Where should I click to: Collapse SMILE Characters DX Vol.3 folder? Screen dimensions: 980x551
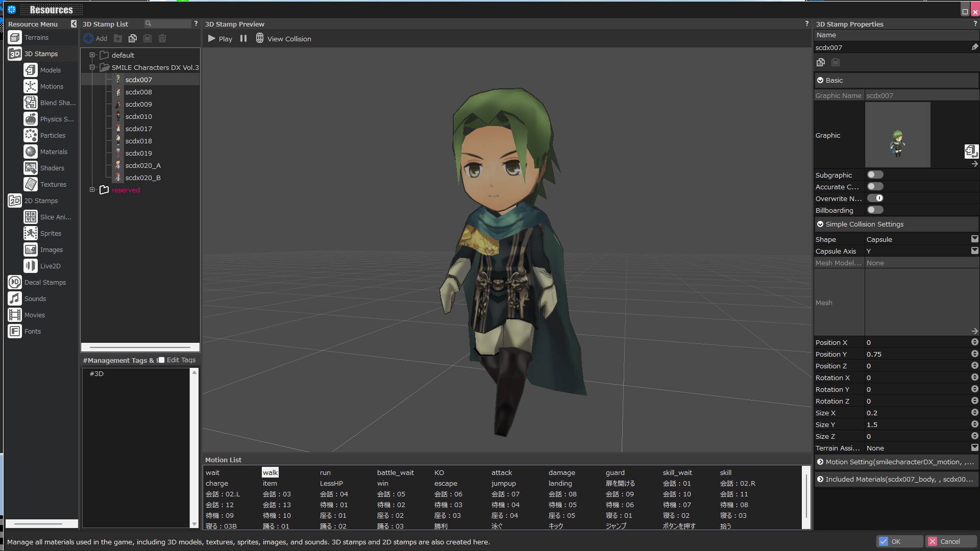pos(92,67)
